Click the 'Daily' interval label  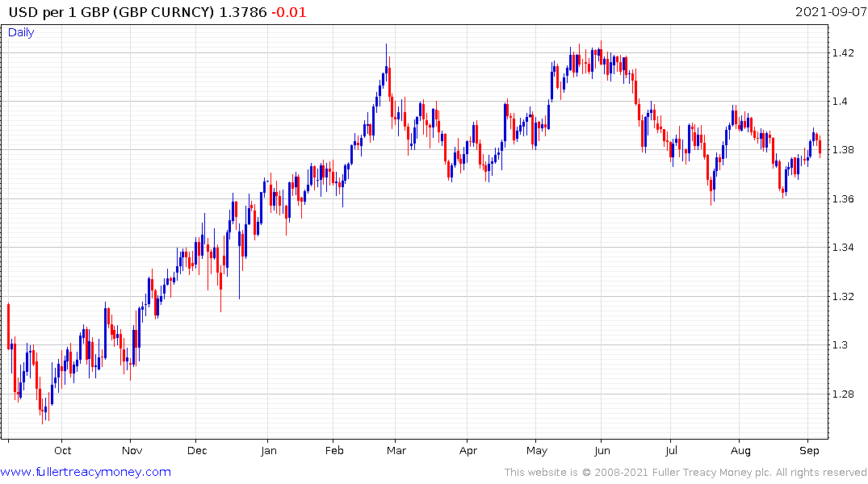(21, 32)
